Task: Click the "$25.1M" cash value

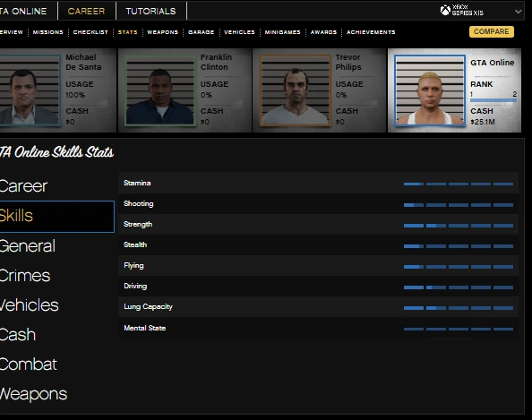Action: pos(483,122)
